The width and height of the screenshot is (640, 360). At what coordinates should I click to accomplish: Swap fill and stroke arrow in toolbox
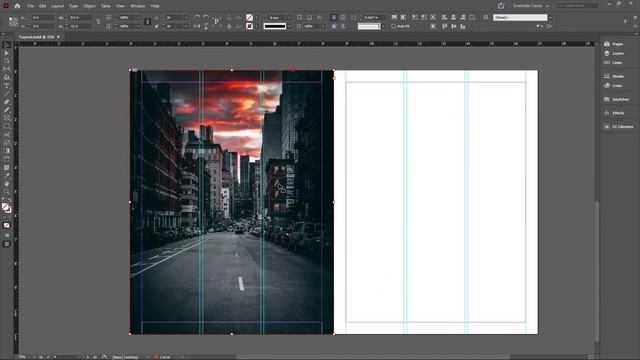[x=9, y=200]
